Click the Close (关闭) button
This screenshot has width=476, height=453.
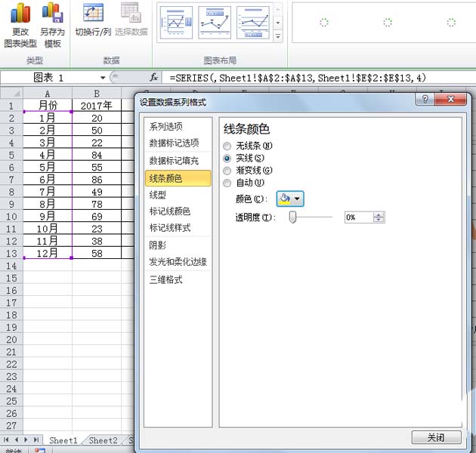(436, 437)
